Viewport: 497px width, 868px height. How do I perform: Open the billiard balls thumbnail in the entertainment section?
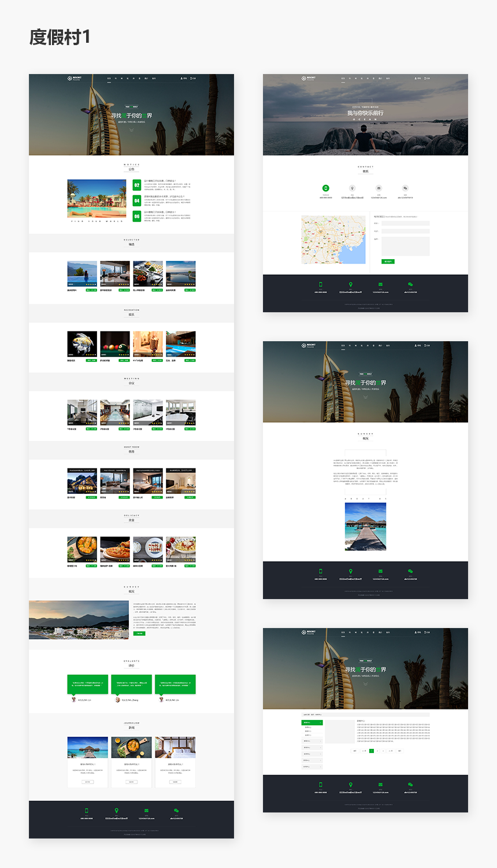[115, 344]
